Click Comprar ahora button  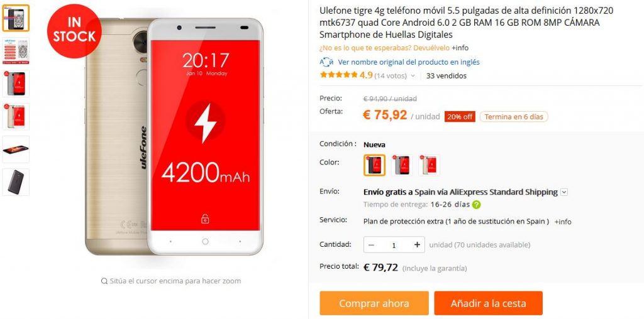[374, 303]
